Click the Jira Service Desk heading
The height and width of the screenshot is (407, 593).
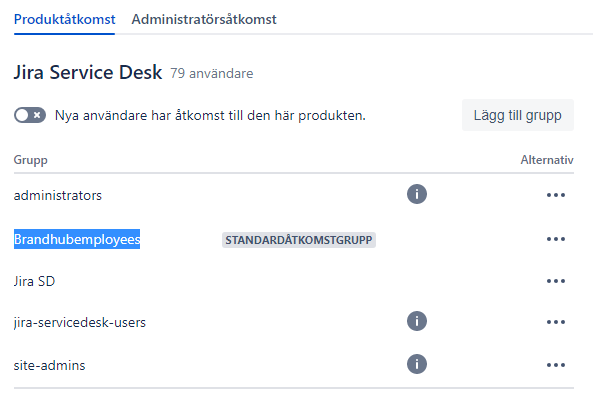88,72
